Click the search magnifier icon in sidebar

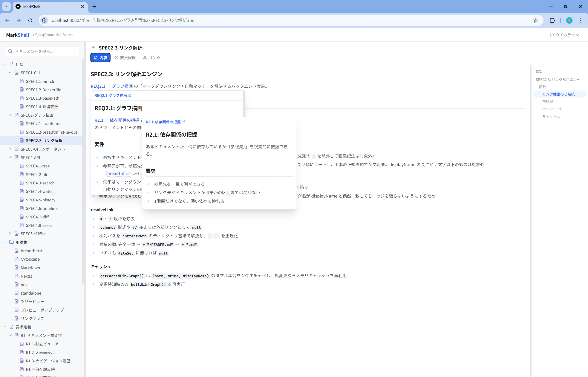10,51
